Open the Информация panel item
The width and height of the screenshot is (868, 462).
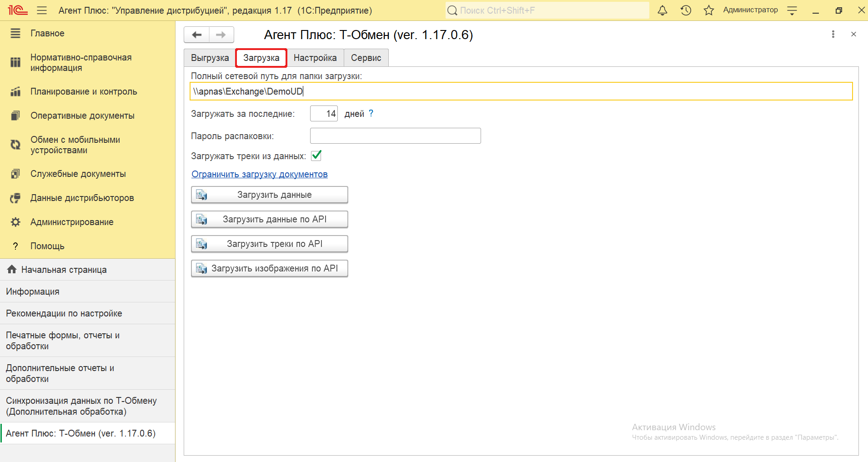(x=87, y=291)
